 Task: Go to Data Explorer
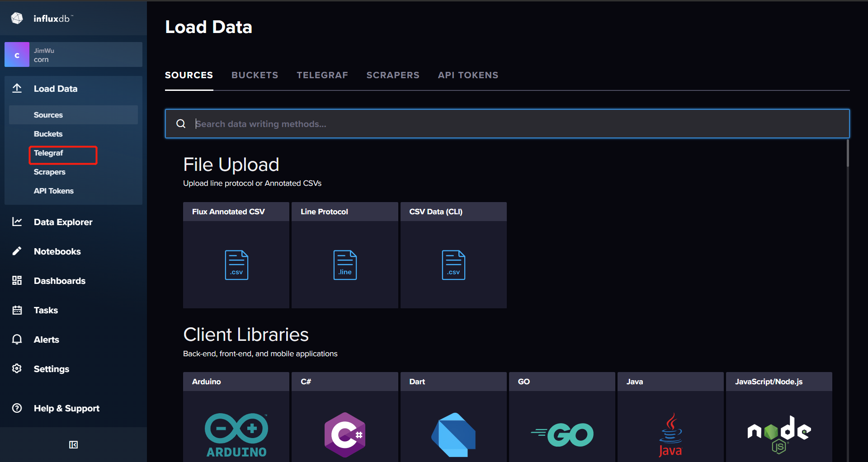[x=63, y=222]
